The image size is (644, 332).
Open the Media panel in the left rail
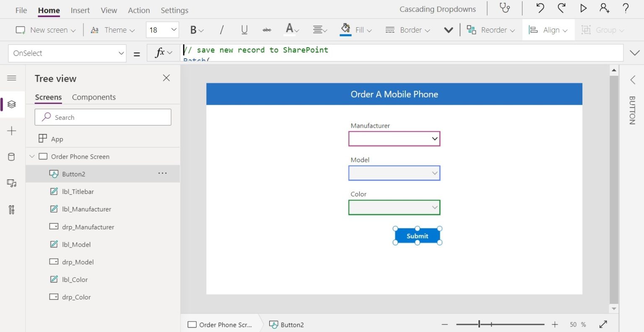(x=12, y=183)
